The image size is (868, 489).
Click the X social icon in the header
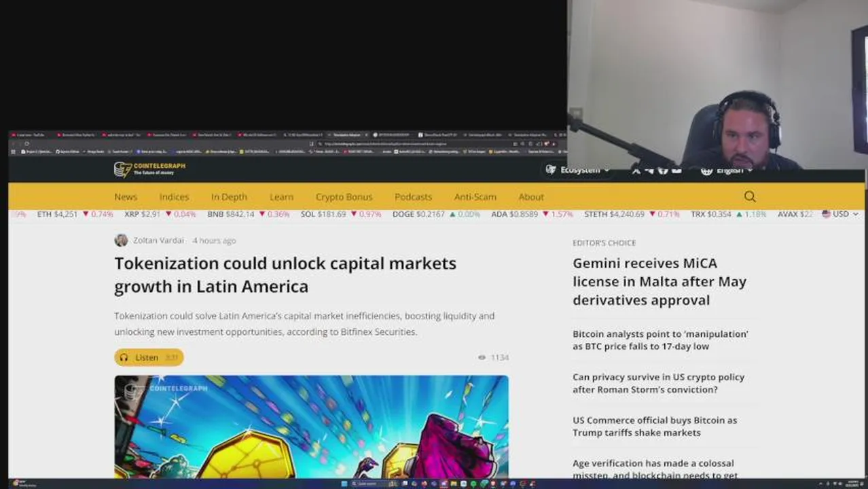coord(636,170)
